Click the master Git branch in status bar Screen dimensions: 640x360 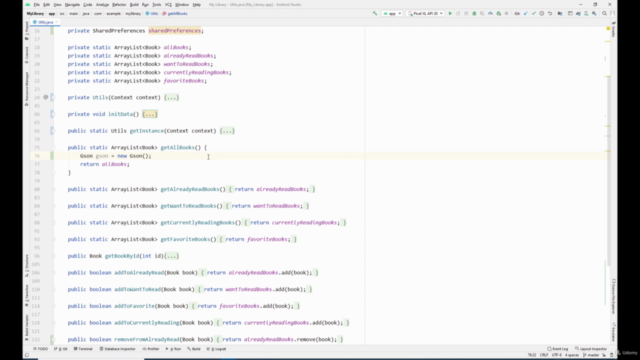pyautogui.click(x=591, y=355)
